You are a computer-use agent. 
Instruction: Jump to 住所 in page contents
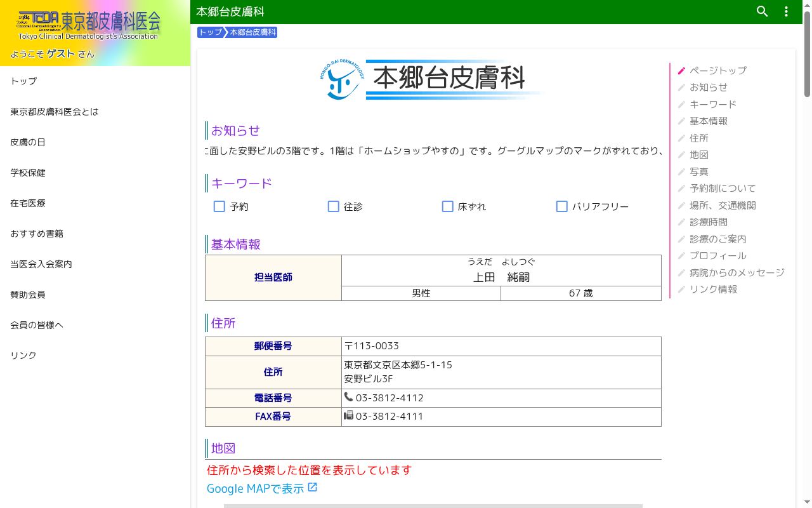point(699,138)
